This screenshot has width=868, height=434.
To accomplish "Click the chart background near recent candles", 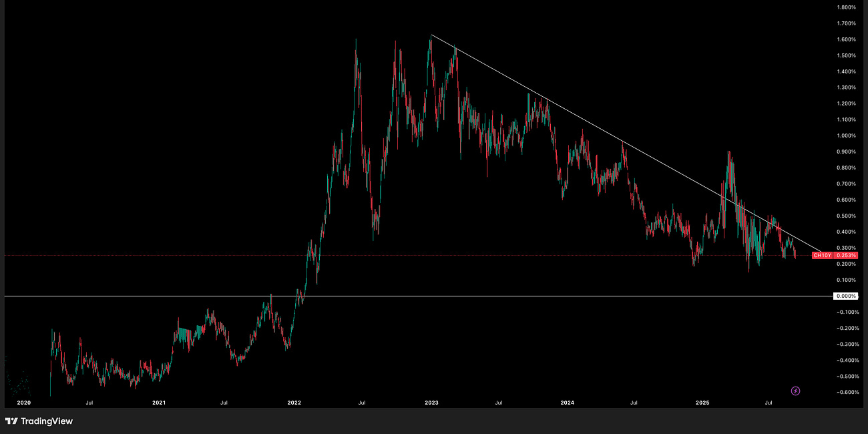I will pos(788,200).
